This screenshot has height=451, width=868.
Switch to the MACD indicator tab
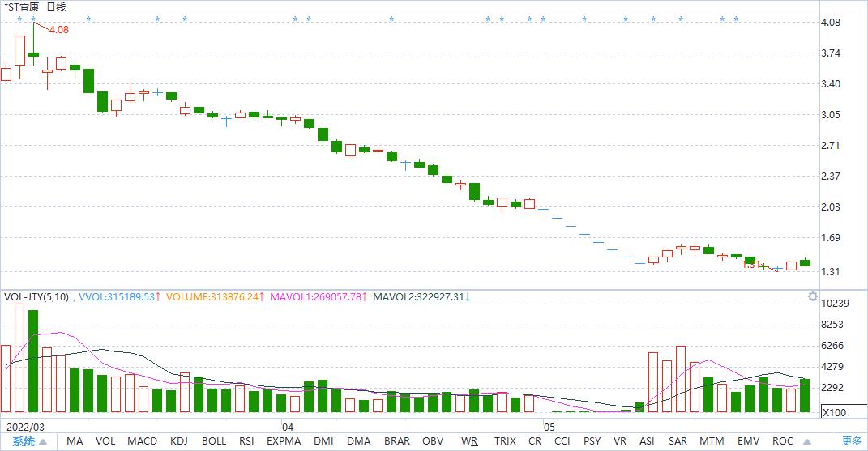pyautogui.click(x=143, y=441)
